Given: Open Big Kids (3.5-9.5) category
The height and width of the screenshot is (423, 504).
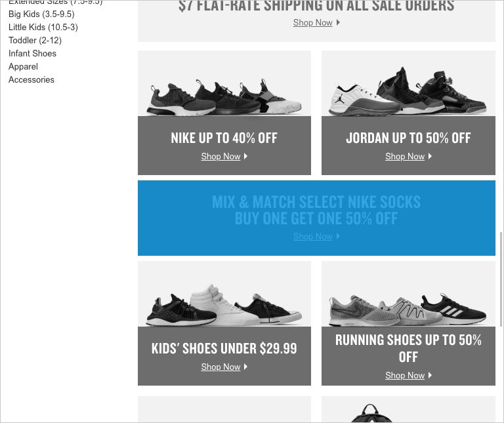Looking at the screenshot, I should click(41, 14).
